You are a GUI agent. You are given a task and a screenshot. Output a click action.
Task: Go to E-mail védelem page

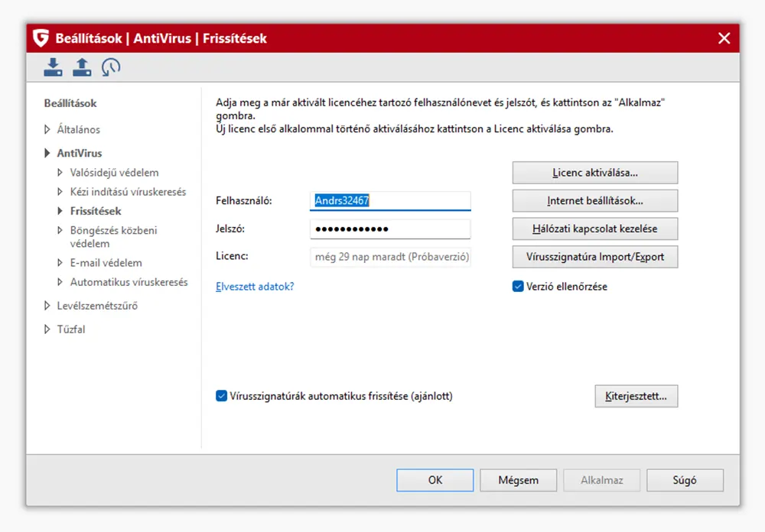pyautogui.click(x=106, y=262)
